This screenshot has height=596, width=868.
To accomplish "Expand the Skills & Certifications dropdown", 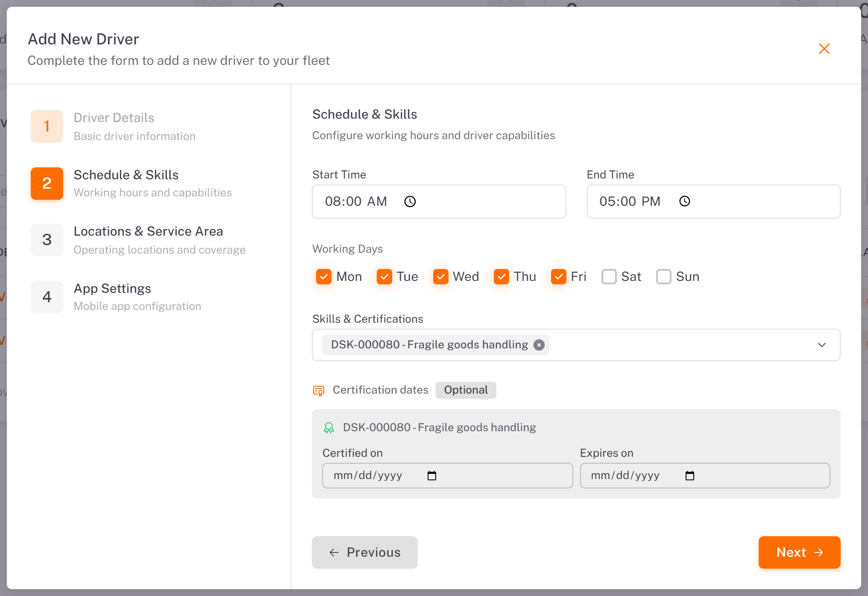I will (822, 345).
